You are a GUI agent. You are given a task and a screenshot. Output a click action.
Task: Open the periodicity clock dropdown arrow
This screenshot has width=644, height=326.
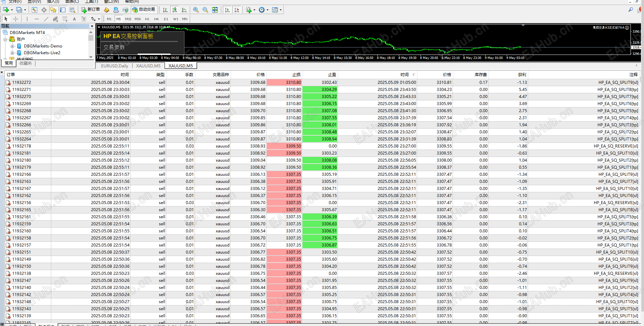(267, 10)
